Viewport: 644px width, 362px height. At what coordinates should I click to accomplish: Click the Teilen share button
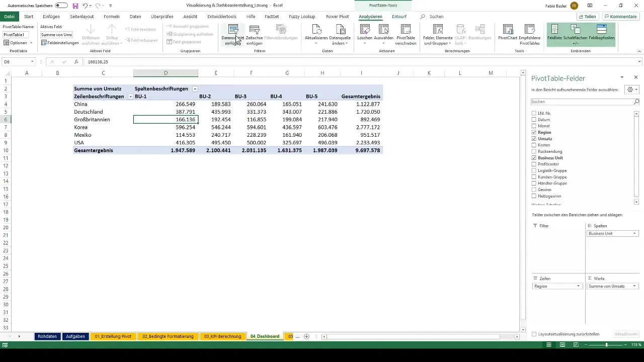(x=587, y=17)
